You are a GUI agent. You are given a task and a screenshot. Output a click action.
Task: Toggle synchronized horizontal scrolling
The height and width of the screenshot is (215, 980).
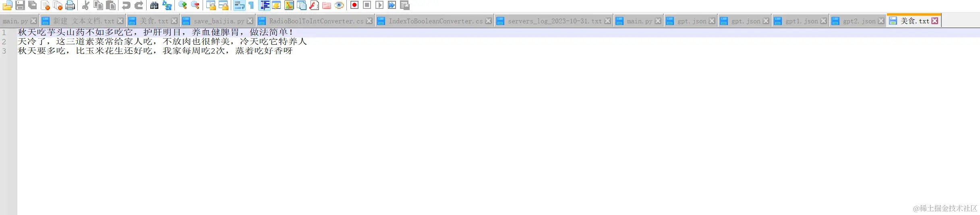(223, 5)
